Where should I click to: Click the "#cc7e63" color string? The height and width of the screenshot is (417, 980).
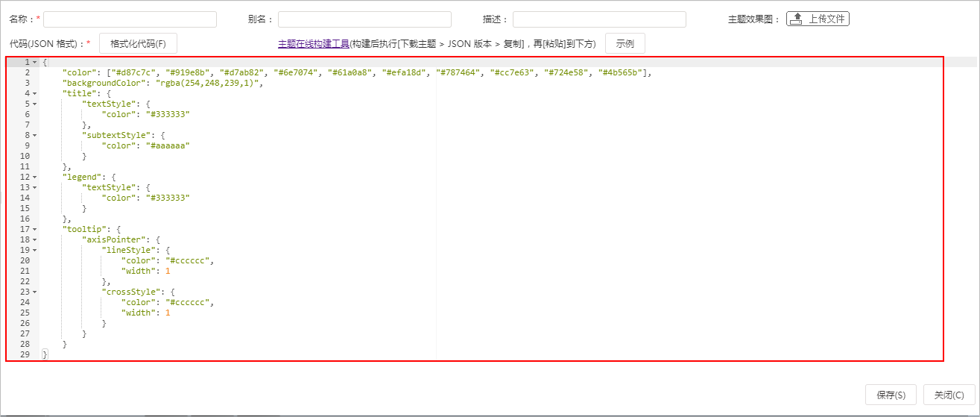513,72
